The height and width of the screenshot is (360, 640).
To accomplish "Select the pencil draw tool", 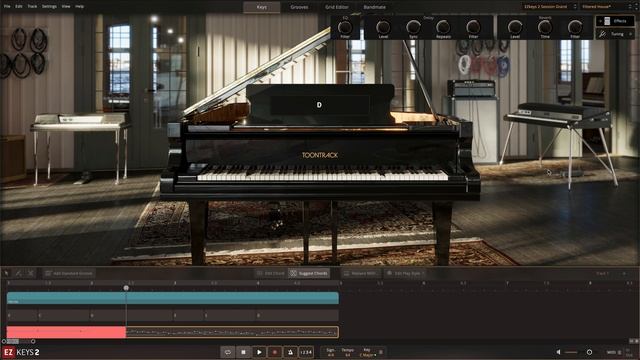I will pyautogui.click(x=18, y=273).
